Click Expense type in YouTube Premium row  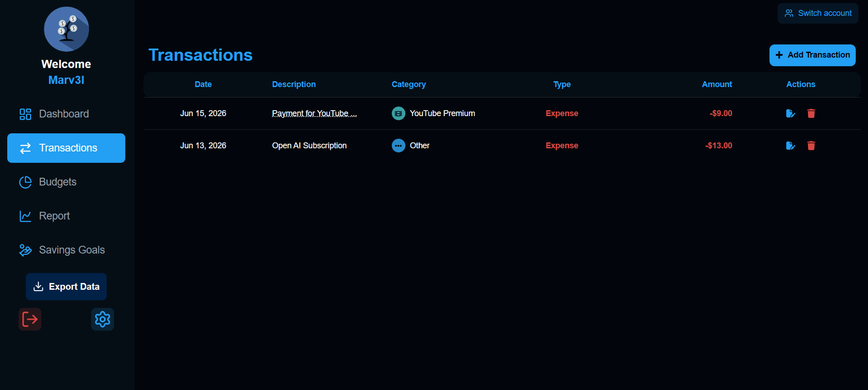pyautogui.click(x=562, y=113)
